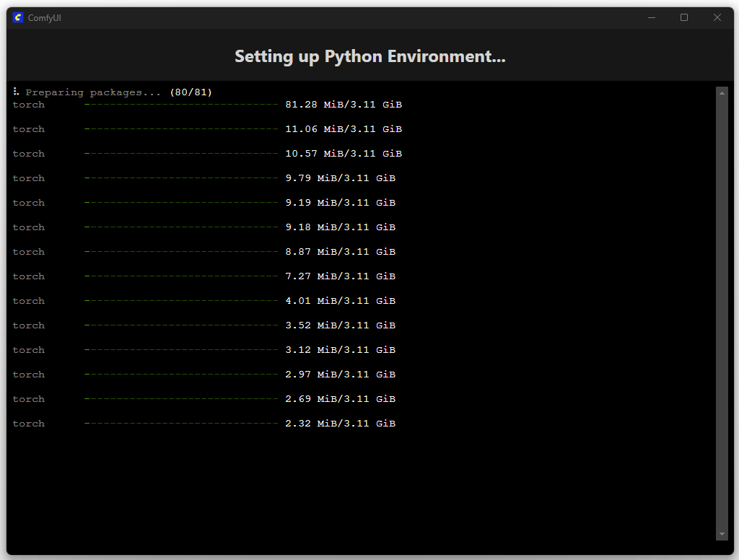
Task: Click the ComfyUI title text in title bar
Action: [44, 18]
